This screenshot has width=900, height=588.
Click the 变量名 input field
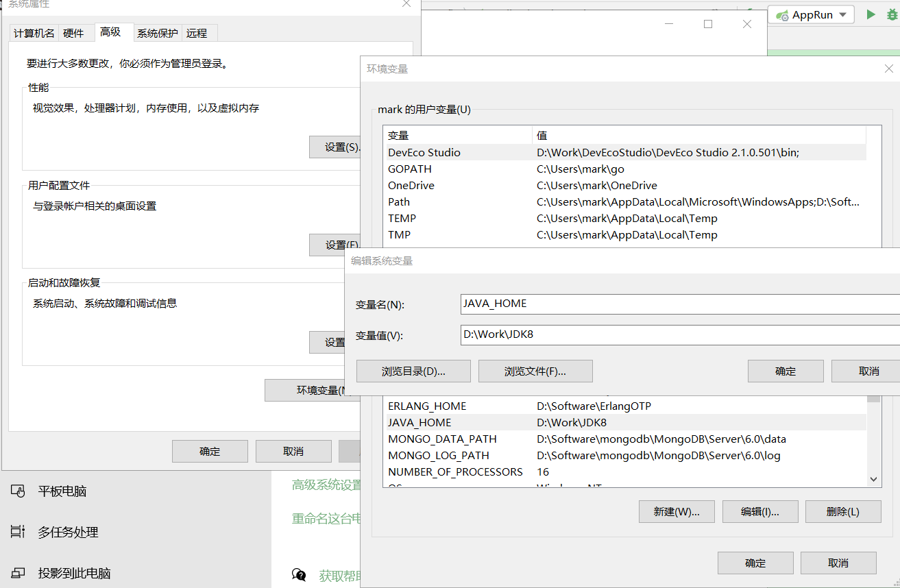[680, 304]
